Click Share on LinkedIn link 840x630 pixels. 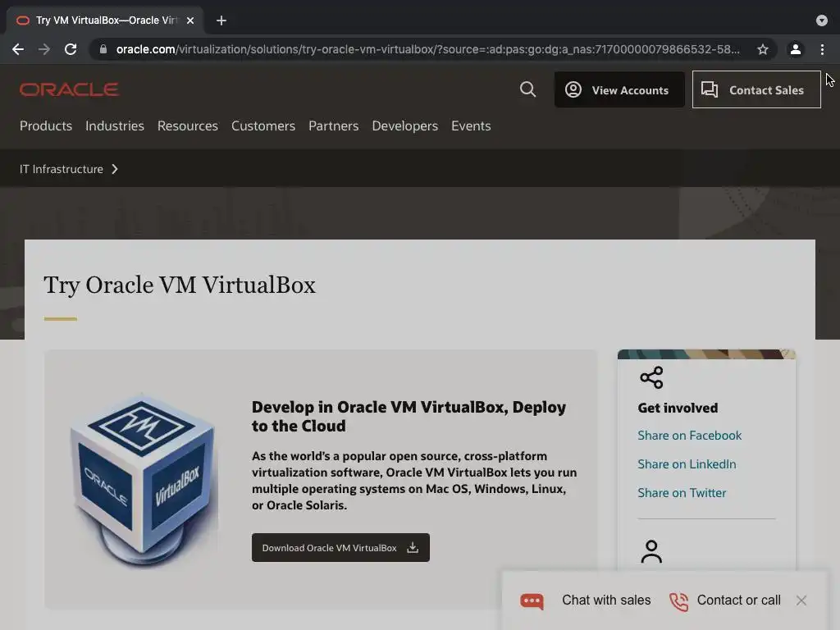(687, 464)
